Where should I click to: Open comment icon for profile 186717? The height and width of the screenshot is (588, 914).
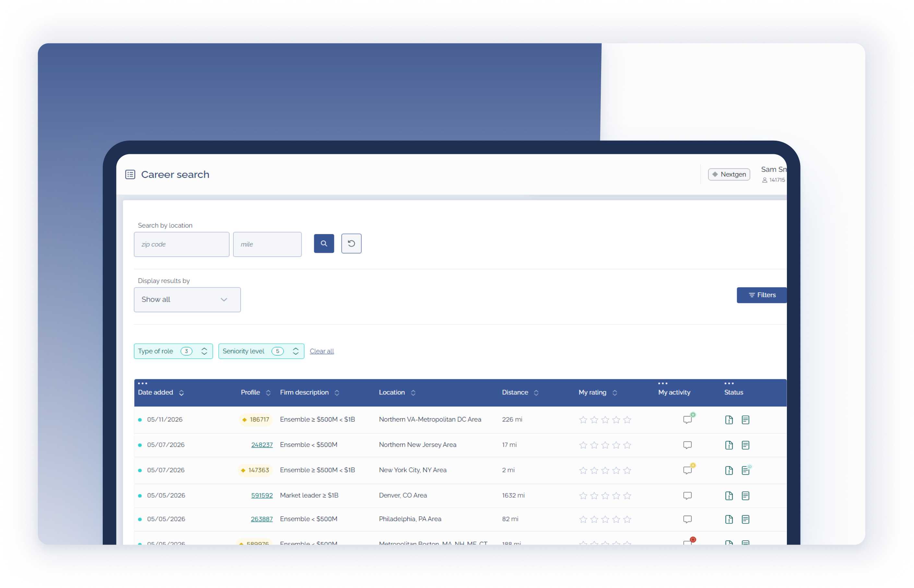687,420
